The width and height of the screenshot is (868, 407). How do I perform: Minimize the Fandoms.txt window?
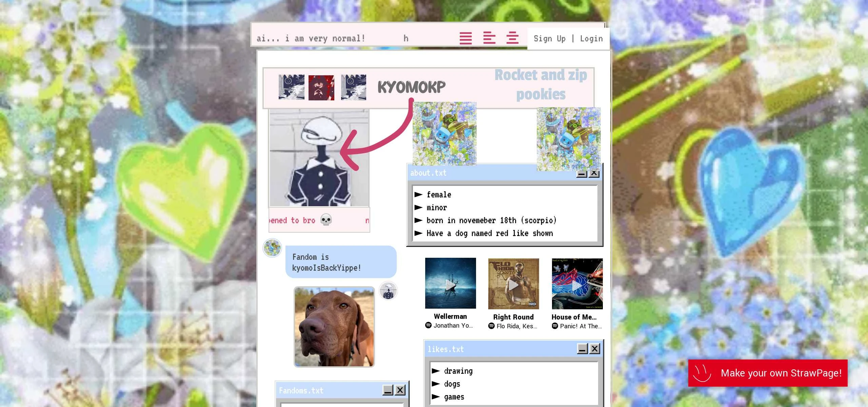coord(388,390)
